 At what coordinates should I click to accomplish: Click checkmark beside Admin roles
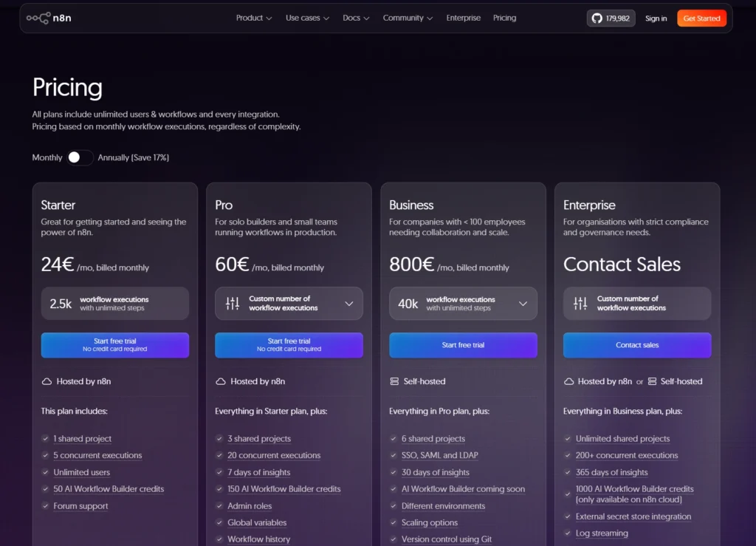coord(219,506)
